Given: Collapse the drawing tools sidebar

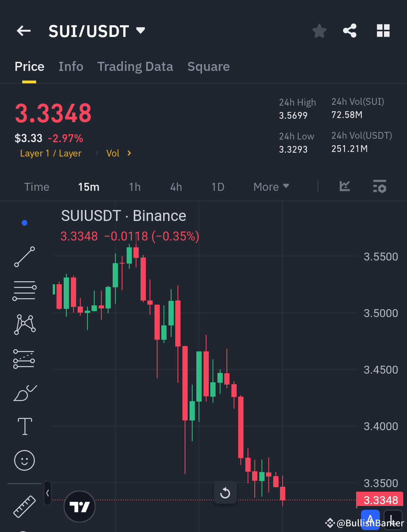Looking at the screenshot, I should (47, 494).
